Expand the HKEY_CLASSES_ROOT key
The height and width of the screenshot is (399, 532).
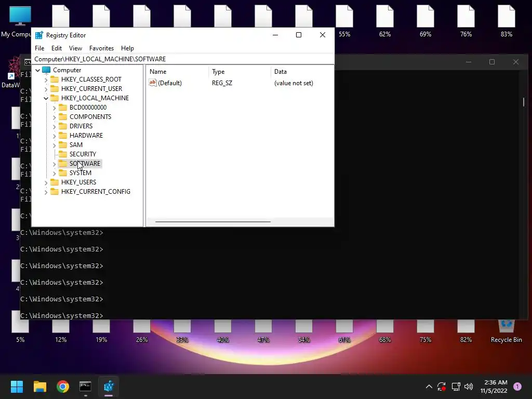(46, 79)
